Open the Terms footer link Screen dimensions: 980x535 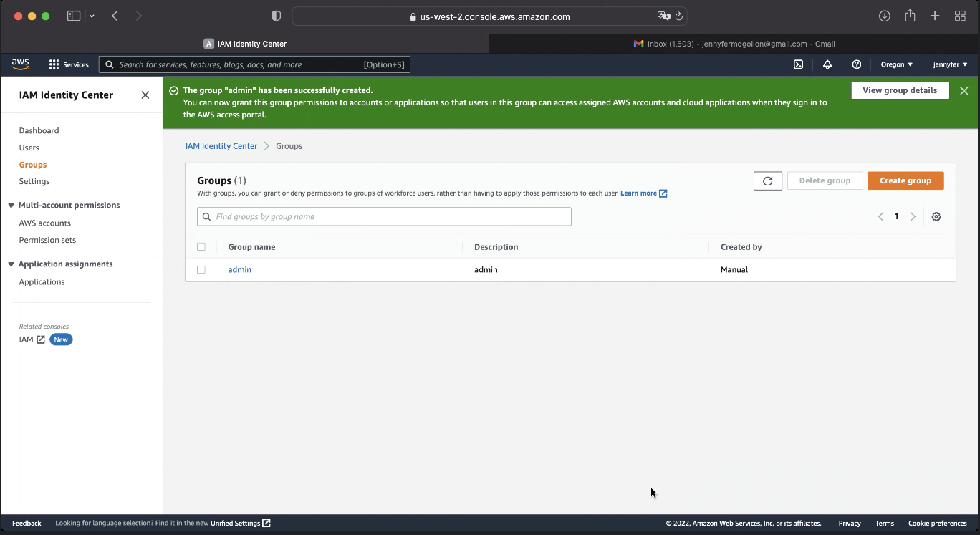885,524
